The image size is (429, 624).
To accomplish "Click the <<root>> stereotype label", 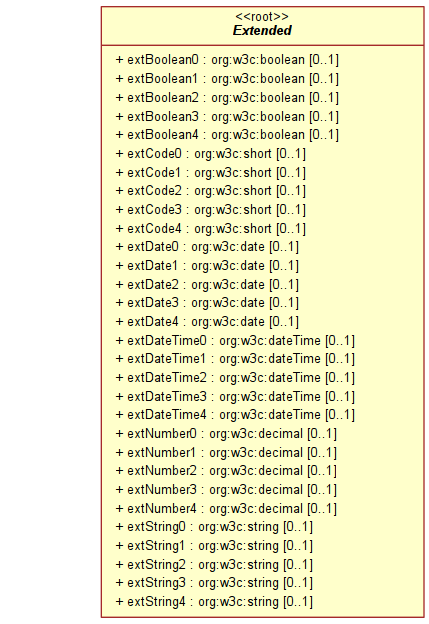I will pos(262,17).
